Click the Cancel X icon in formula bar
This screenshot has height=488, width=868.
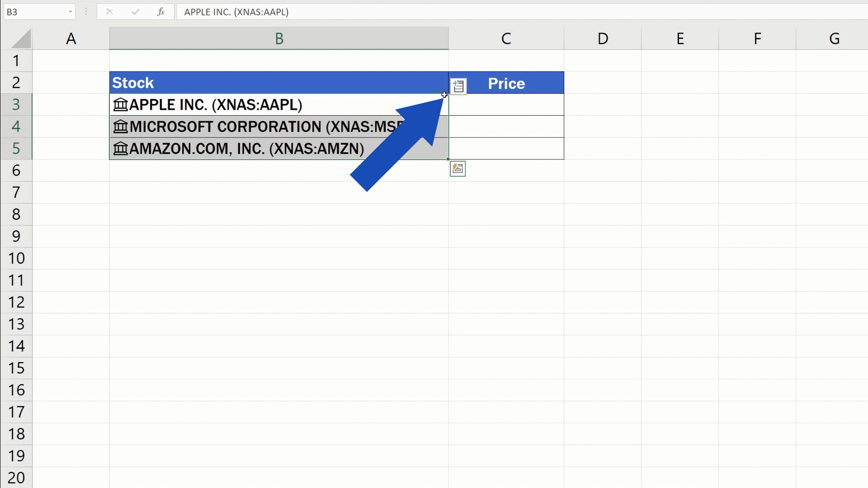(x=109, y=12)
